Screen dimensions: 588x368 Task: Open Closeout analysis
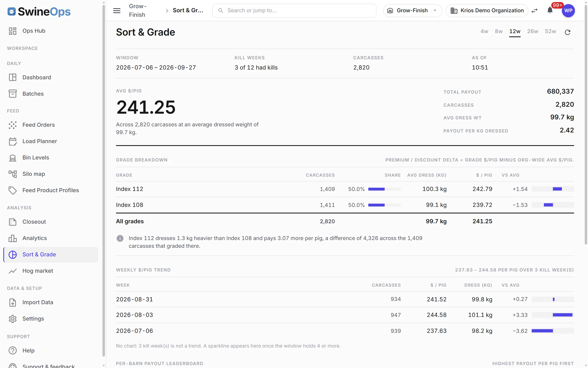[x=51, y=222]
